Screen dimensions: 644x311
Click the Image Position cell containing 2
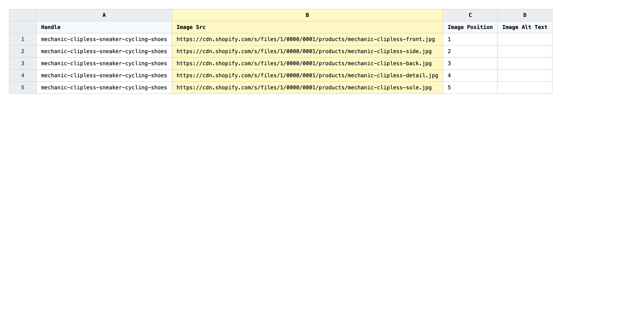tap(470, 51)
